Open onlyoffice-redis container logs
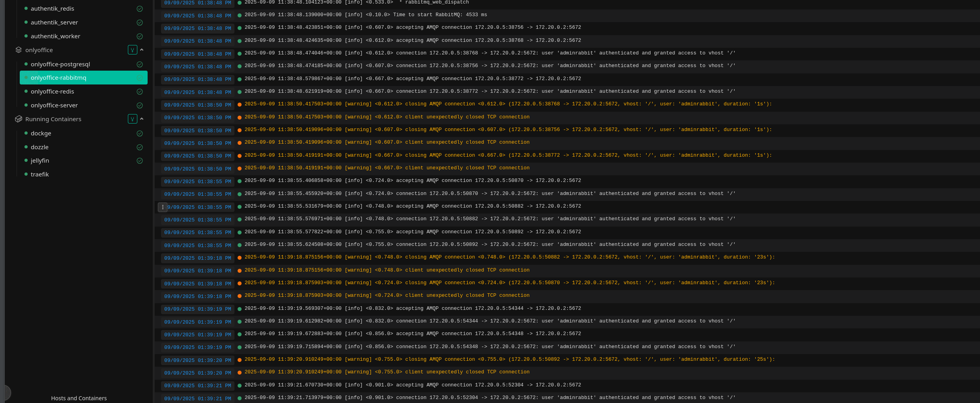This screenshot has width=980, height=403. coord(52,92)
